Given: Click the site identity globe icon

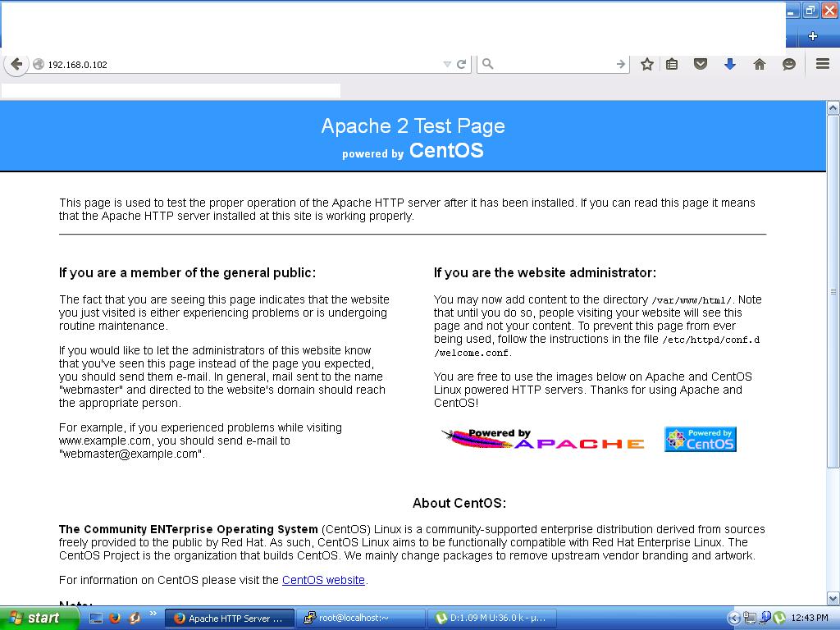Looking at the screenshot, I should [39, 64].
